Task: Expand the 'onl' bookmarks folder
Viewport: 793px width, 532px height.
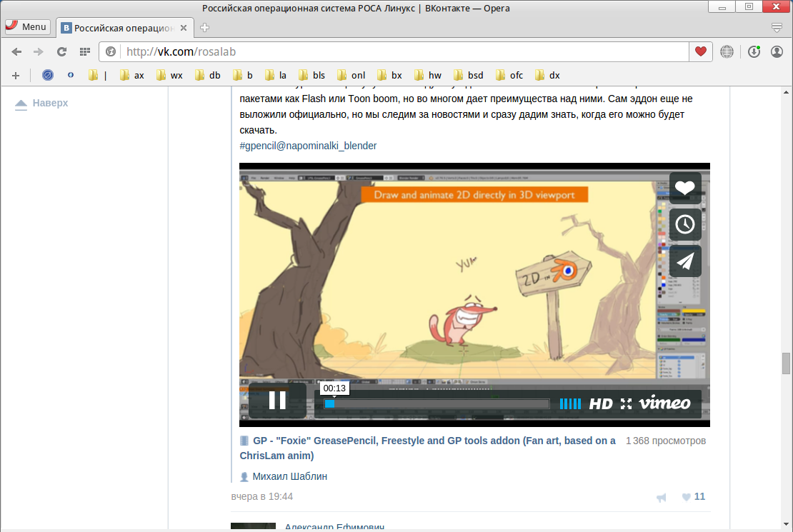Action: click(351, 75)
